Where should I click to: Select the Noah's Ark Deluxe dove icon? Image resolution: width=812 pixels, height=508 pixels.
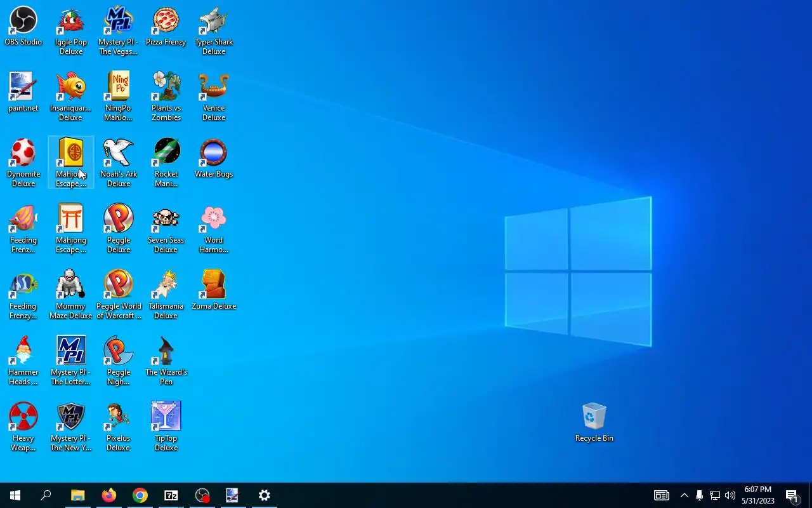point(119,163)
